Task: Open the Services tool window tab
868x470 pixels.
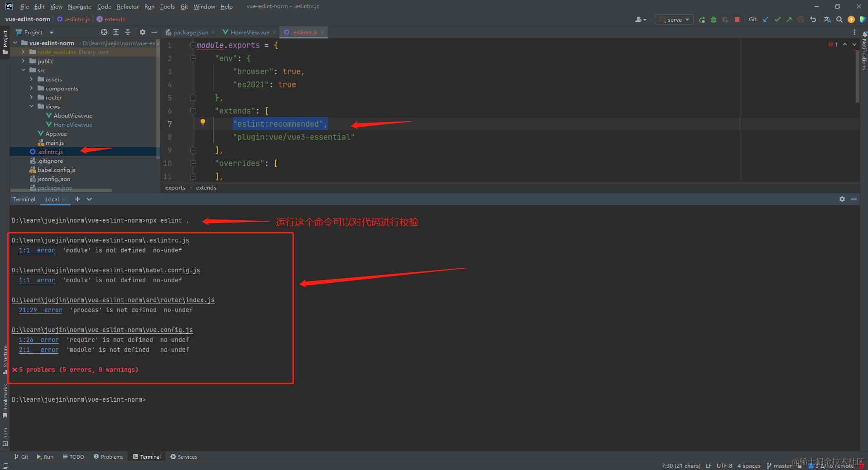Action: point(183,457)
